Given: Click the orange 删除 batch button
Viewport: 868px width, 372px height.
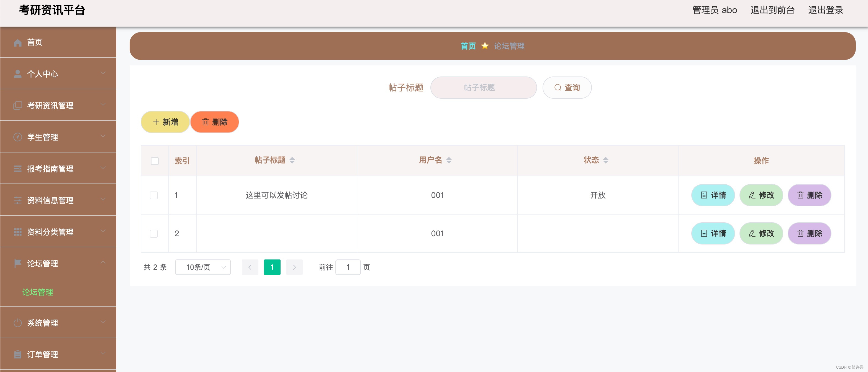Looking at the screenshot, I should click(x=215, y=122).
